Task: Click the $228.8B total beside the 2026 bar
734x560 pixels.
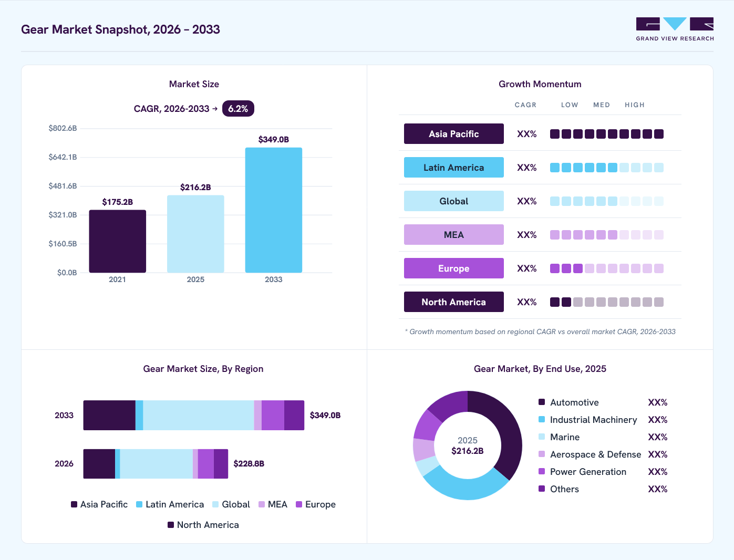Action: [249, 464]
